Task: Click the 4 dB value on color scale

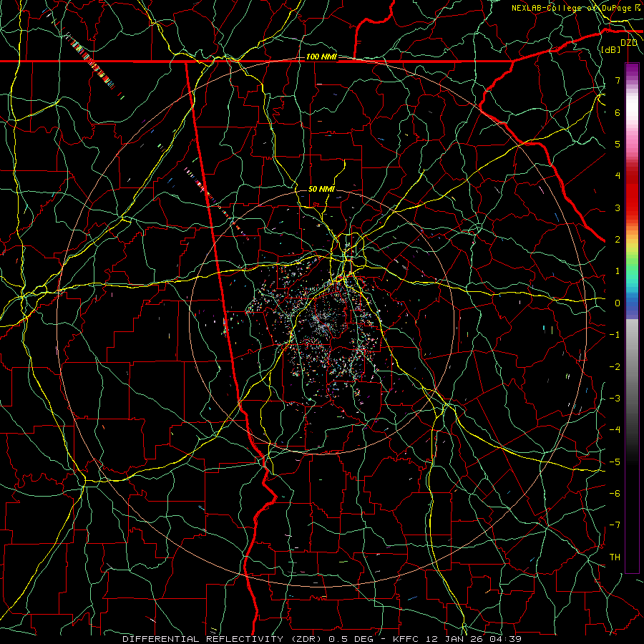Action: [x=618, y=176]
